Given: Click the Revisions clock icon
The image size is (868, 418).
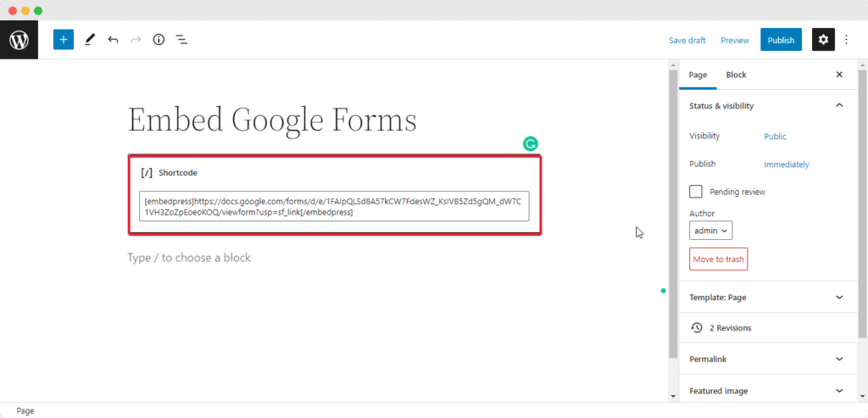Looking at the screenshot, I should click(697, 328).
